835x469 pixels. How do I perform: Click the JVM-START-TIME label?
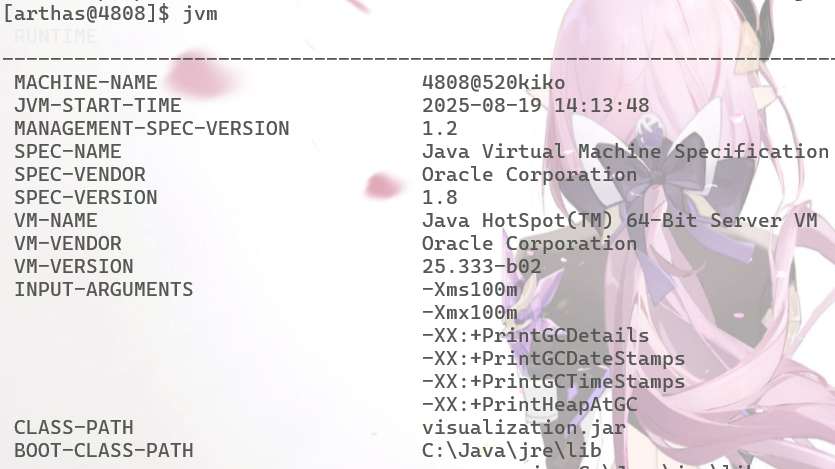pyautogui.click(x=98, y=105)
